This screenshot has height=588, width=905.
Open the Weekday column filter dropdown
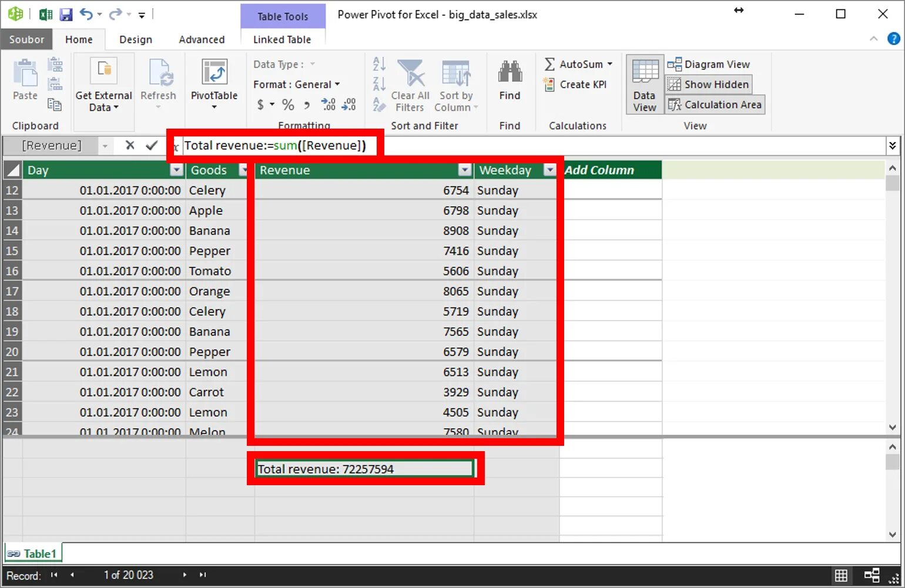(550, 170)
